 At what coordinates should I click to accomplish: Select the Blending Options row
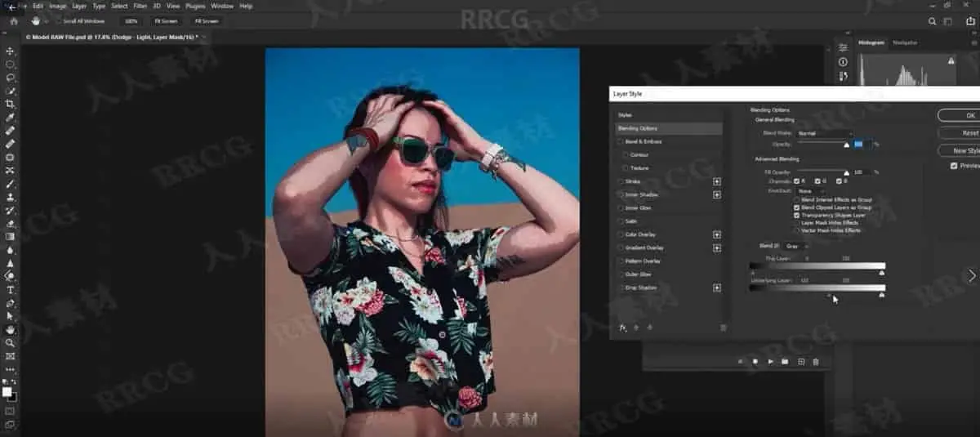click(x=669, y=128)
